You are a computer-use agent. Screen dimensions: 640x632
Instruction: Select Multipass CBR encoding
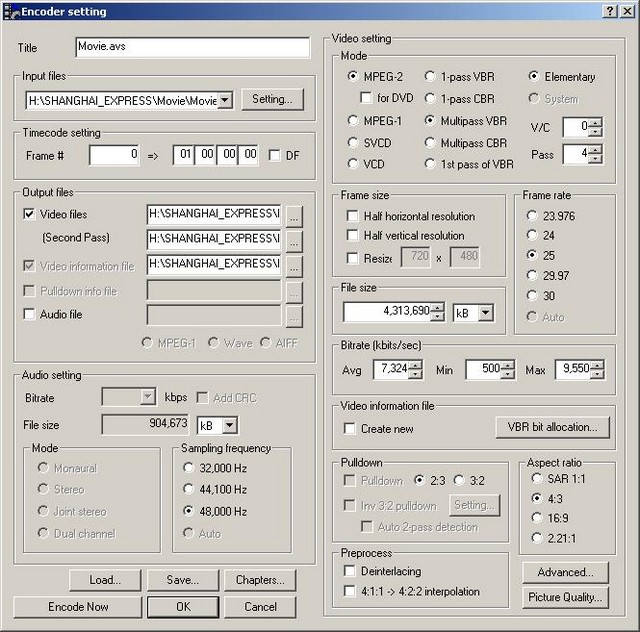pos(429,142)
